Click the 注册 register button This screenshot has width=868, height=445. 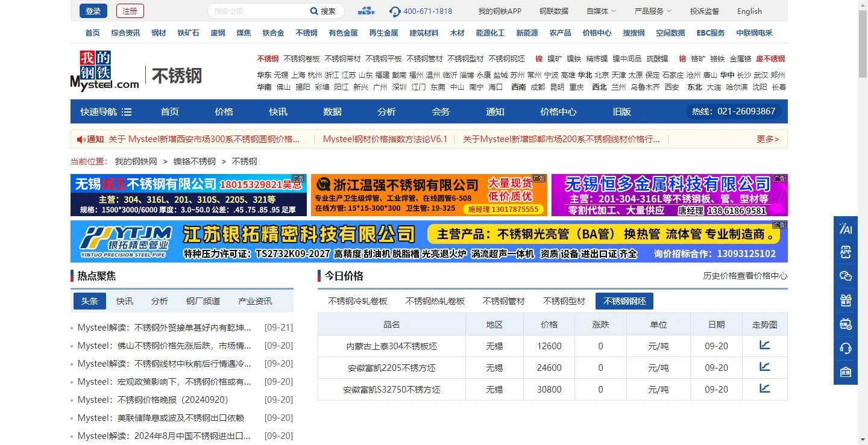click(130, 11)
